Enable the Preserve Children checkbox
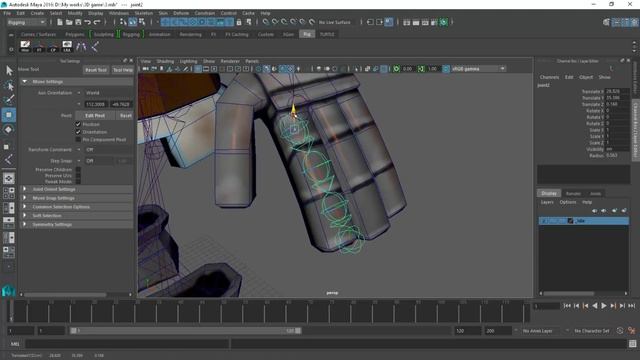Image resolution: width=640 pixels, height=360 pixels. [78, 169]
